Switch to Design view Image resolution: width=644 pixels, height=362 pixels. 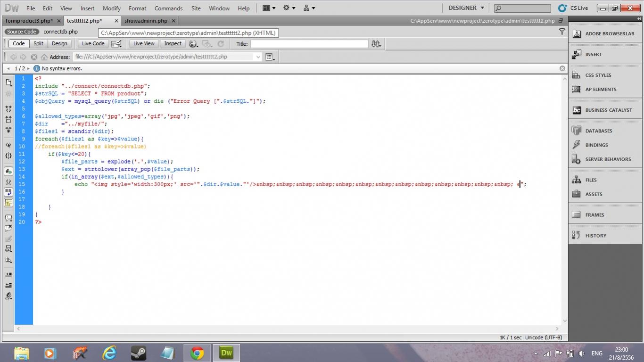[59, 43]
